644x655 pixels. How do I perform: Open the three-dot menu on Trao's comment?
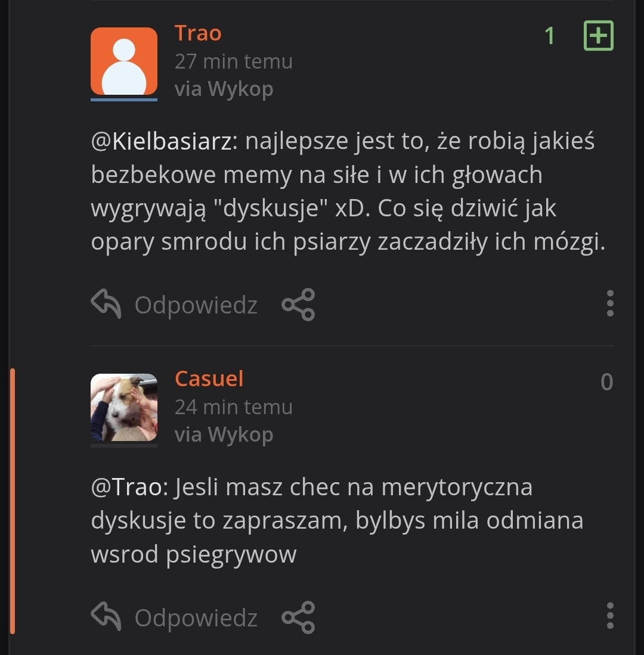click(x=609, y=304)
